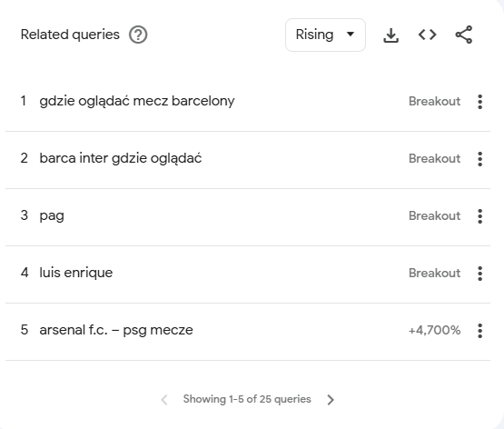Go to next page of queries

331,399
